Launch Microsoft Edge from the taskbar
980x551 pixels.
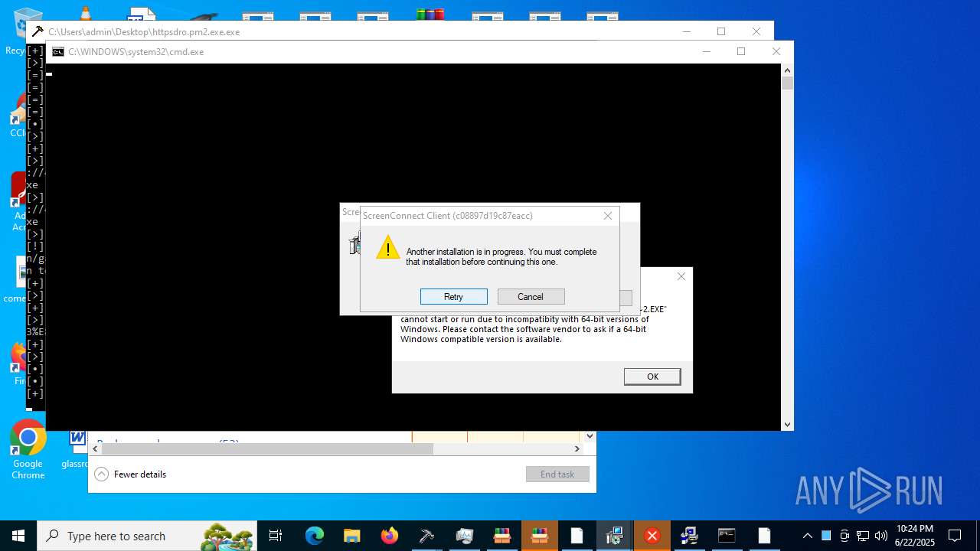315,536
